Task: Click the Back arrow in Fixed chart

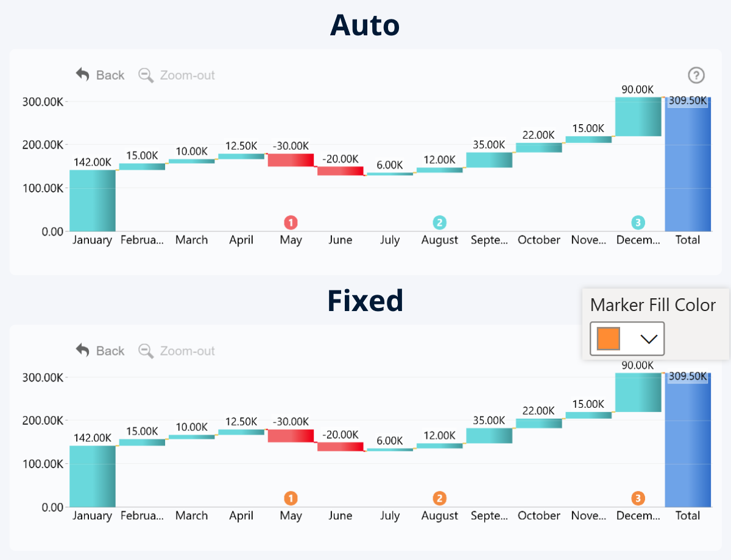Action: point(83,351)
